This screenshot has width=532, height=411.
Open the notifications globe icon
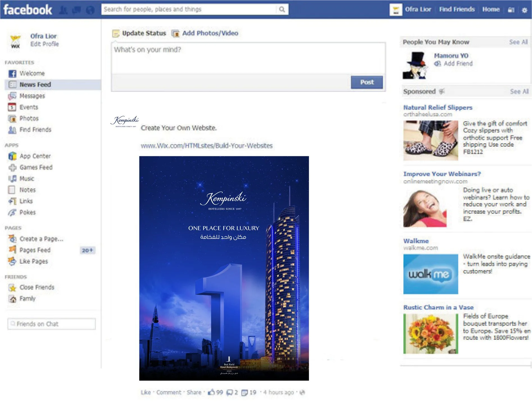tap(90, 10)
